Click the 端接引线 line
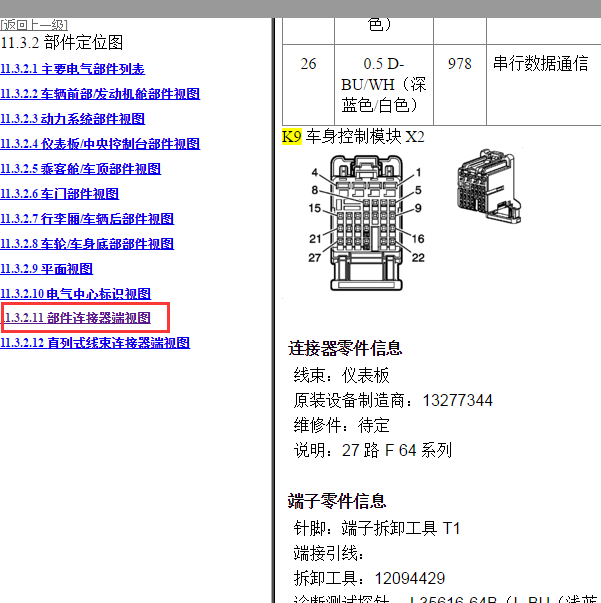 point(328,553)
